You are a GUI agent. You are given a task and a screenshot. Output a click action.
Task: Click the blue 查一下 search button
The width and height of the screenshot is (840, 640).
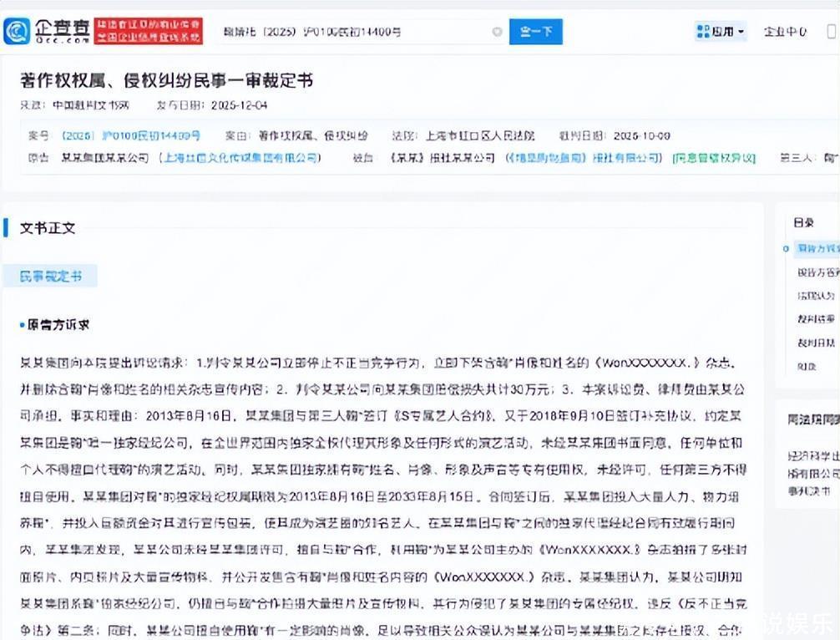pyautogui.click(x=535, y=32)
